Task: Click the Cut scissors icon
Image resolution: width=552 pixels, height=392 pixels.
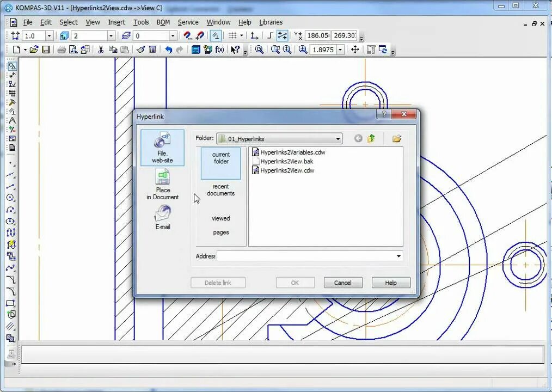Action: click(x=101, y=50)
